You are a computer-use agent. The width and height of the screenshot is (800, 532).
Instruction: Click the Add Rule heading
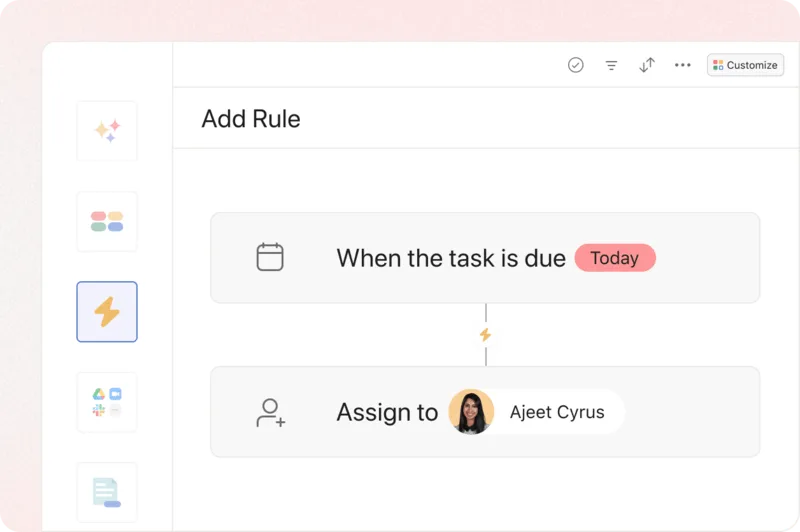pos(251,119)
